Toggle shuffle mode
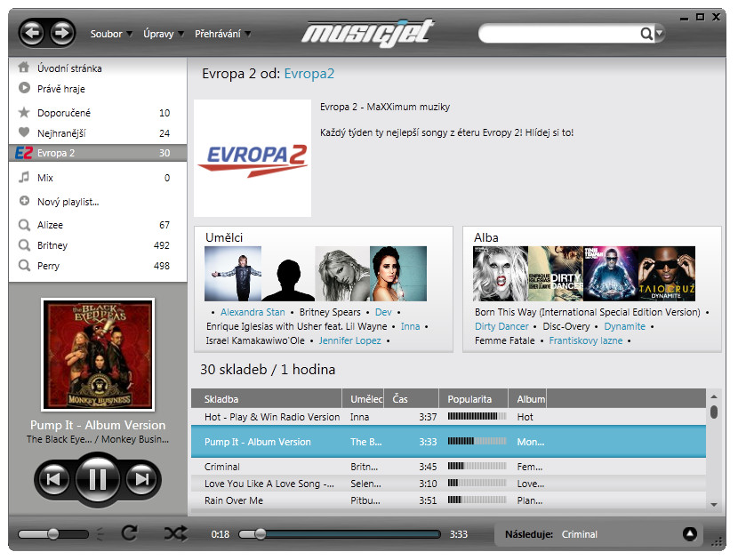 [x=175, y=533]
